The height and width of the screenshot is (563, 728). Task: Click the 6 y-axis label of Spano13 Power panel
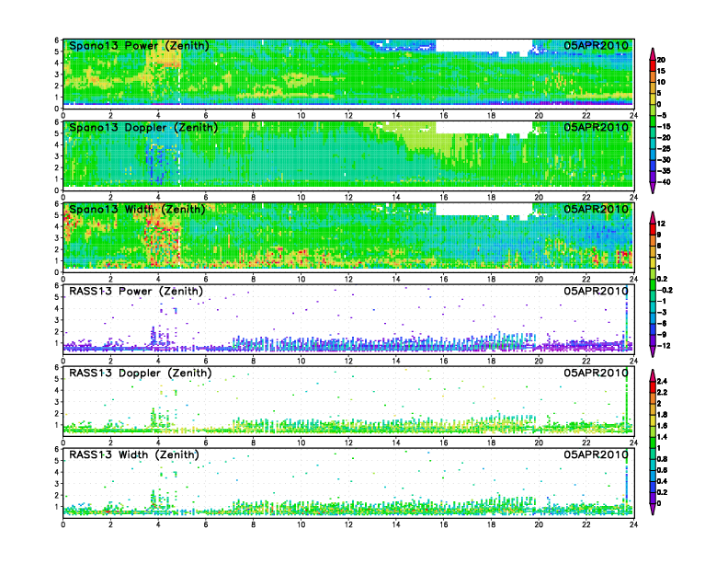(x=57, y=40)
